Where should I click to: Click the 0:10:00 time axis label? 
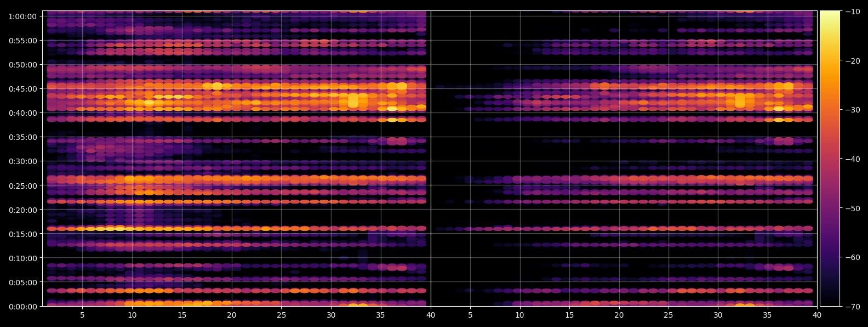(x=22, y=258)
